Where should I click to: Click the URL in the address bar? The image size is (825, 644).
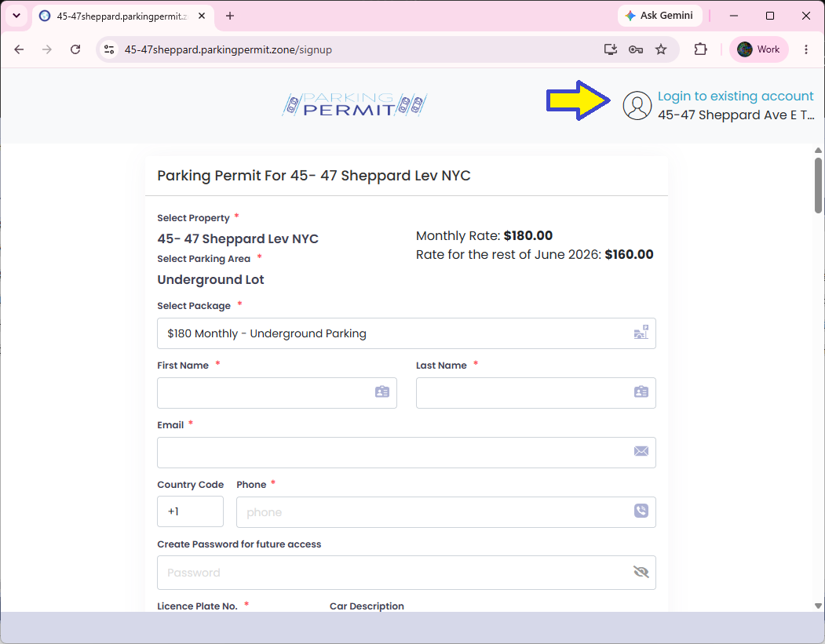coord(228,49)
